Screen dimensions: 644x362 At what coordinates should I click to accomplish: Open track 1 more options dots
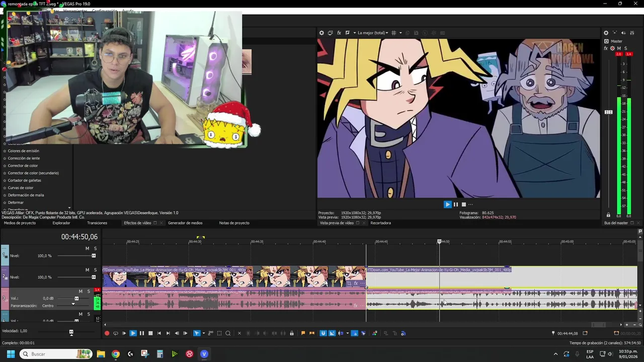click(x=5, y=248)
